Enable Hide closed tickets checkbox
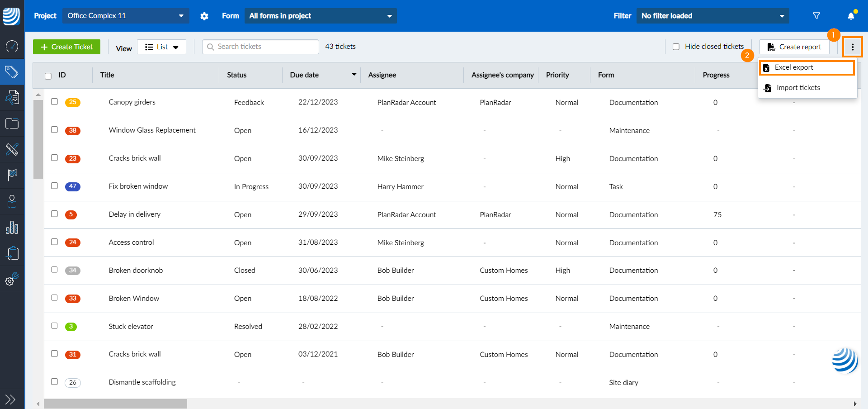 [x=676, y=47]
